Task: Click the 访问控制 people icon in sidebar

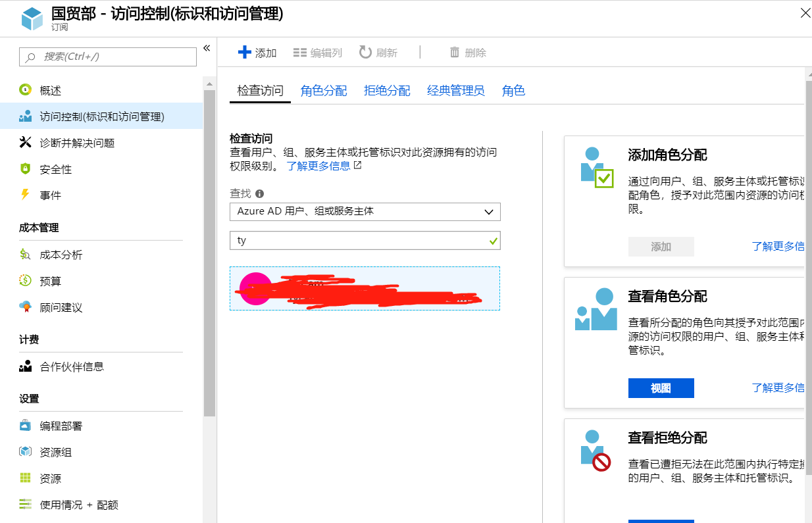Action: (26, 116)
